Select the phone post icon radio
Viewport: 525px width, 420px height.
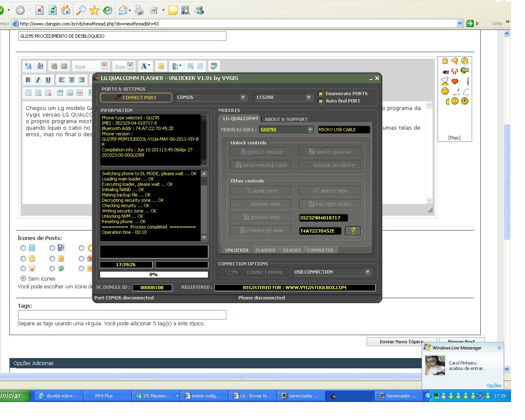click(x=52, y=248)
